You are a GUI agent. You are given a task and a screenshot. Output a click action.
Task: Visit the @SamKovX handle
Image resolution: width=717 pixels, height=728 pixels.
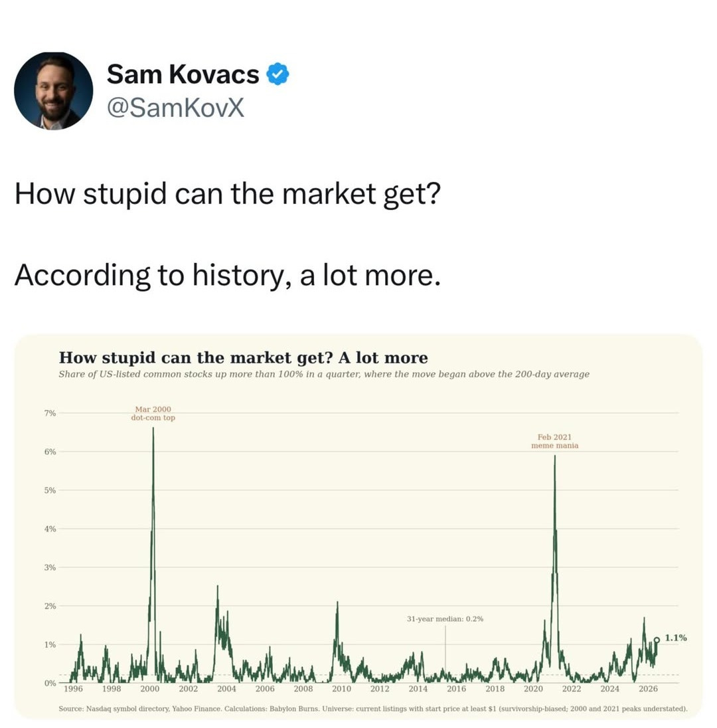point(175,108)
